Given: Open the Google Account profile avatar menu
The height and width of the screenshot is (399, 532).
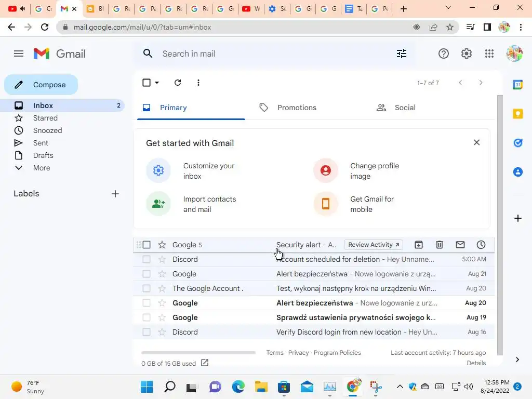Looking at the screenshot, I should (514, 54).
